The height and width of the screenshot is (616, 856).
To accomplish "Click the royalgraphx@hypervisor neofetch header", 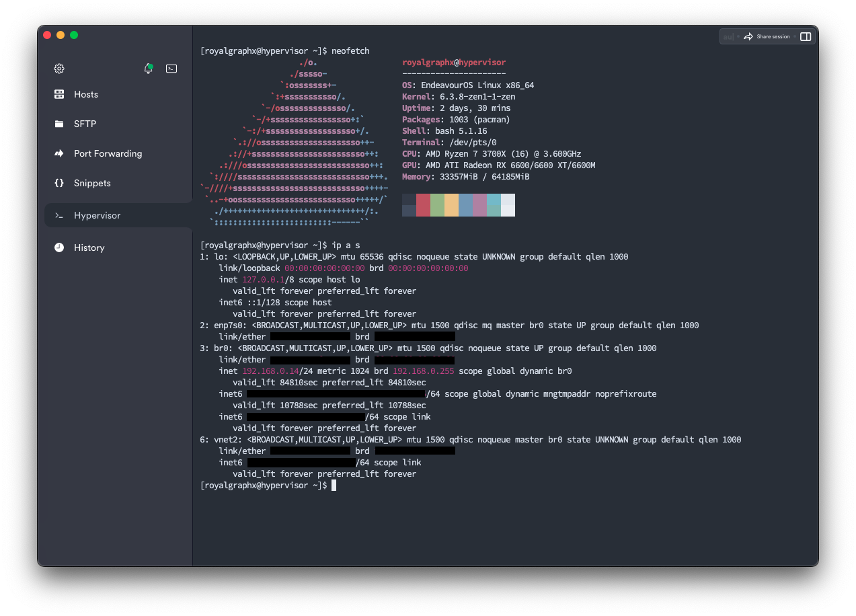I will [x=454, y=63].
